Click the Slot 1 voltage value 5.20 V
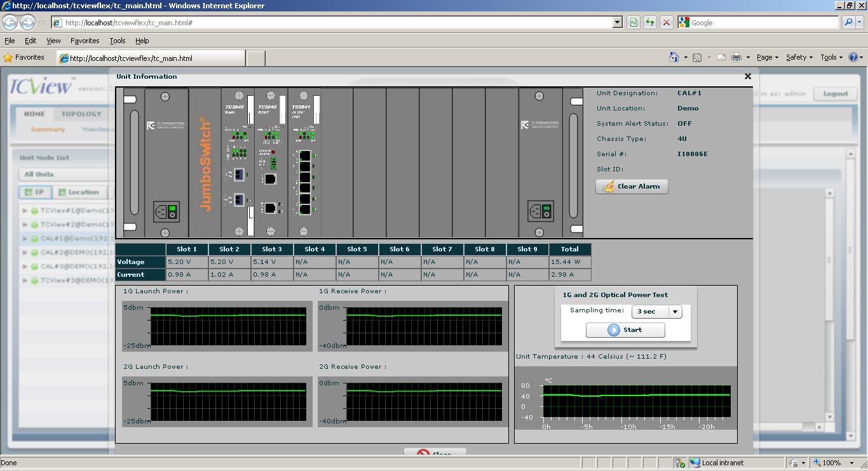The width and height of the screenshot is (868, 471). pos(187,262)
